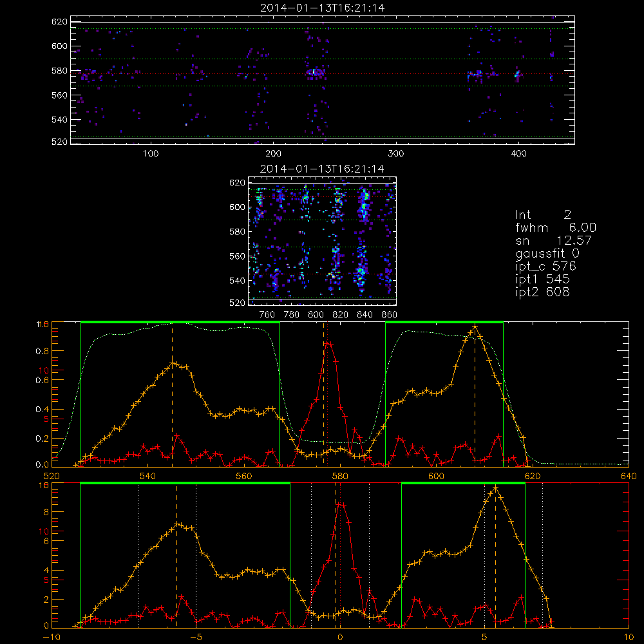The width and height of the screenshot is (644, 644).
Task: Click x-axis label 800 on middle image
Action: click(316, 315)
